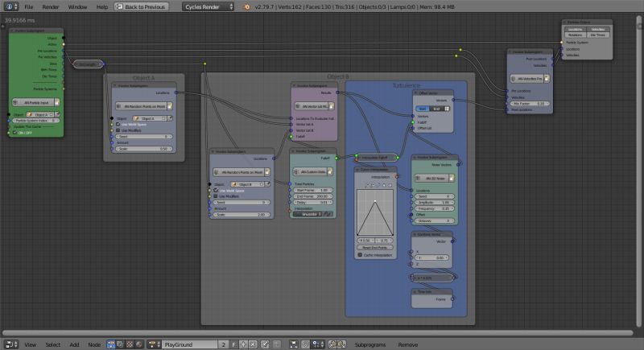
Task: Add a new node tree with plus icon
Action: point(243,344)
